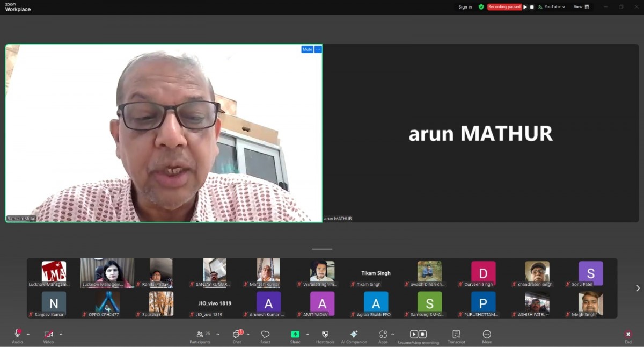
Task: Toggle the Video camera on
Action: tap(48, 334)
